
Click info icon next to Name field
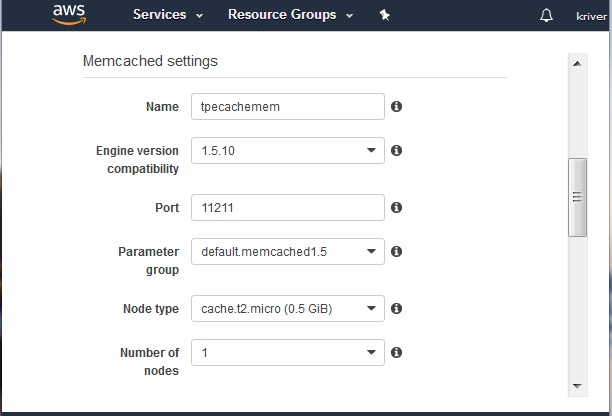point(396,106)
